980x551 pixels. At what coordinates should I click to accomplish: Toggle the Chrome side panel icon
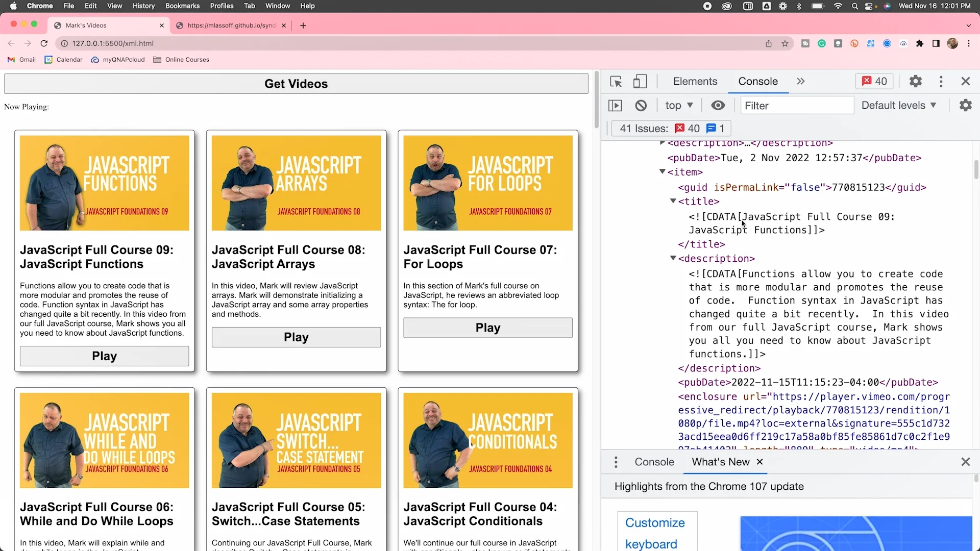[x=936, y=43]
